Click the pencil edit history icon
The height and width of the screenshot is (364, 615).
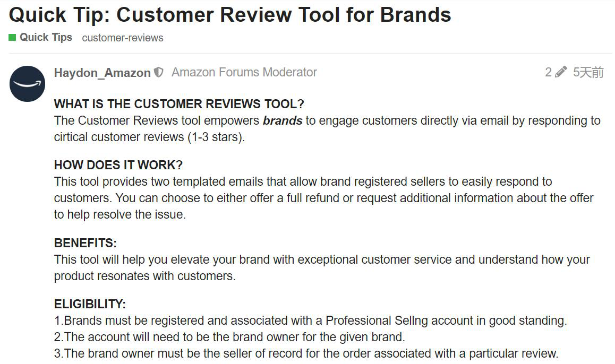point(561,73)
